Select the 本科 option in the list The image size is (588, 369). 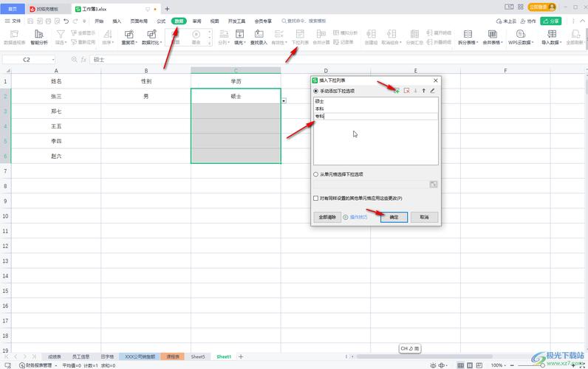coord(376,108)
